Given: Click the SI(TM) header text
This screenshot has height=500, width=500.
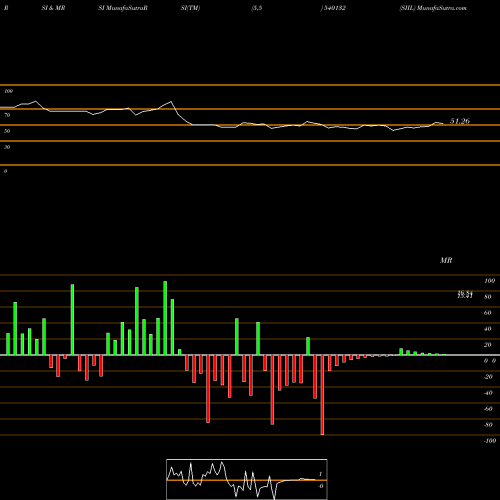Looking at the screenshot, I should 190,8.
